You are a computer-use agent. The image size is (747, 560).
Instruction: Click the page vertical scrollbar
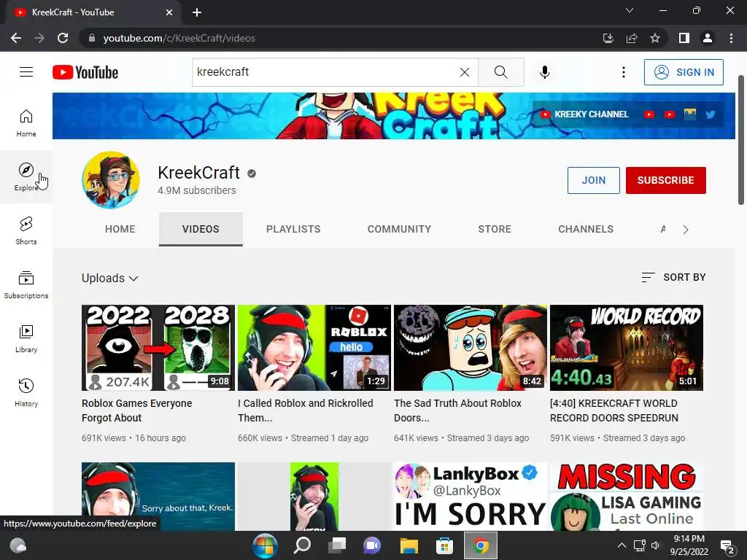click(x=741, y=140)
